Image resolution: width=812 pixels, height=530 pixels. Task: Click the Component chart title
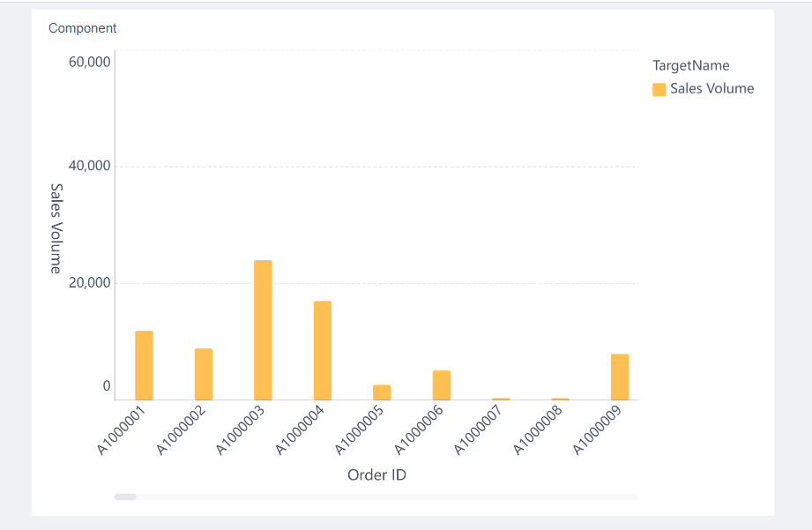click(82, 27)
